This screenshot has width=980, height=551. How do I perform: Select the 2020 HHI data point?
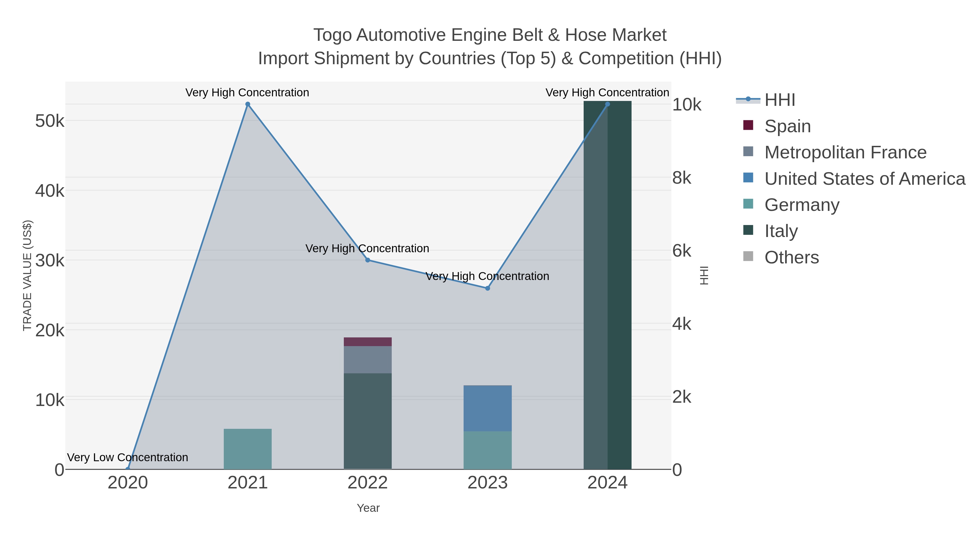click(x=128, y=469)
